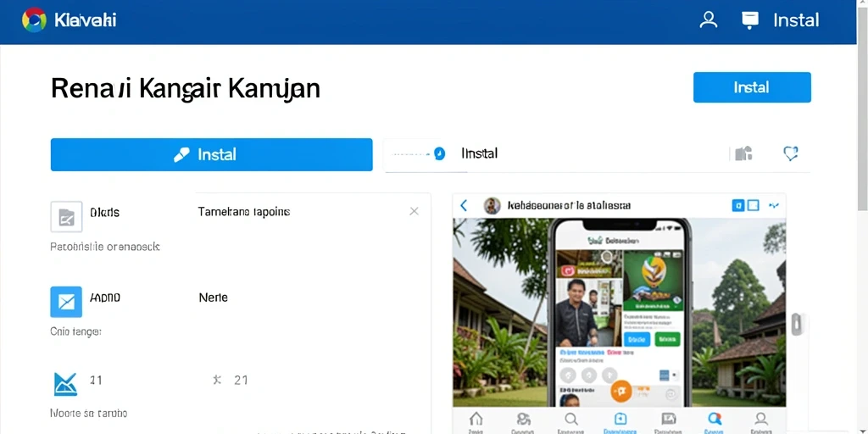Click the blue button inside the phone screen
Viewport: 868px width, 434px height.
coord(637,339)
